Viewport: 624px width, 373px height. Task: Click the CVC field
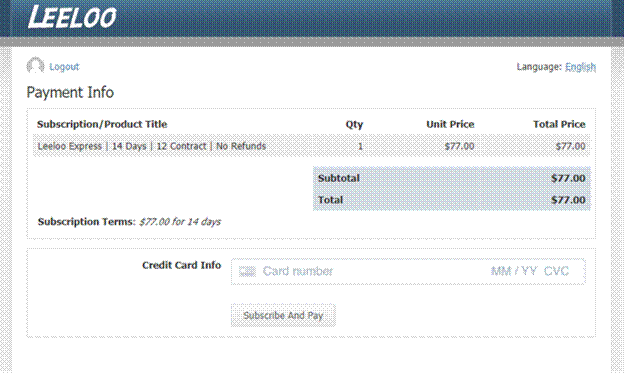click(556, 271)
